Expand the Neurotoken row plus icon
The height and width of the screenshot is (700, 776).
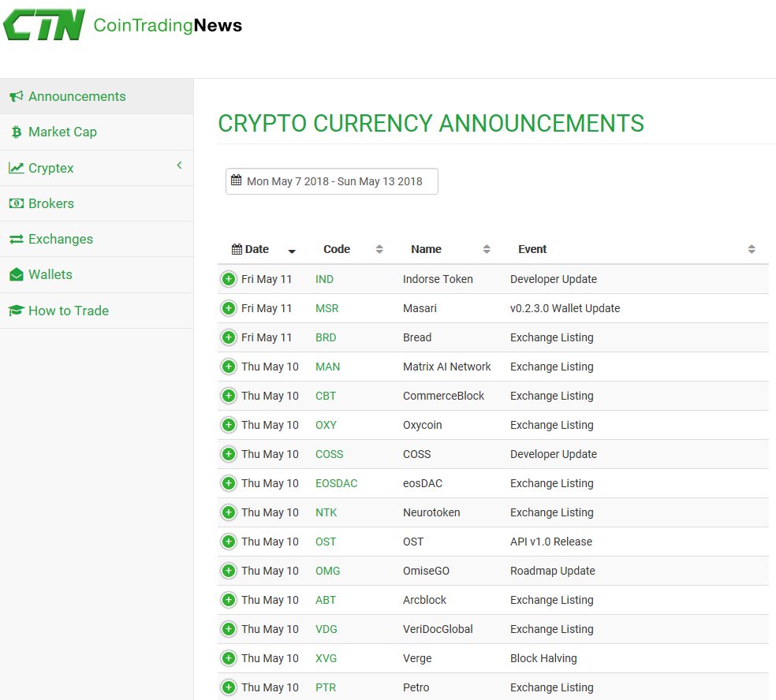(x=229, y=512)
